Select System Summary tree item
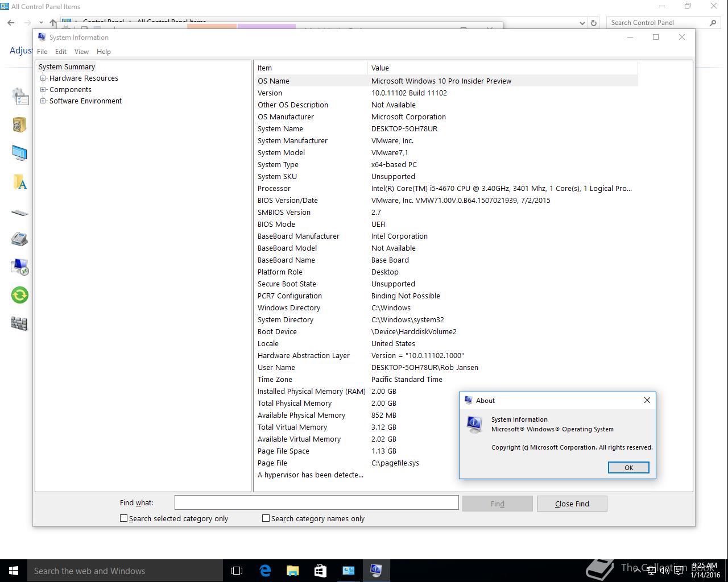This screenshot has width=728, height=582. [67, 67]
